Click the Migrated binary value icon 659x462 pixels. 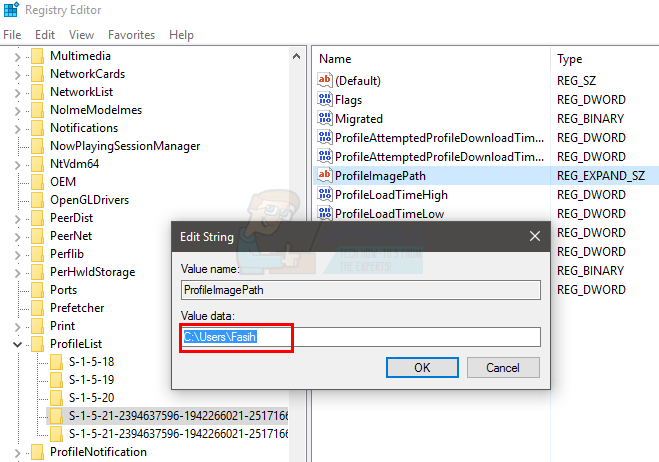[x=324, y=118]
